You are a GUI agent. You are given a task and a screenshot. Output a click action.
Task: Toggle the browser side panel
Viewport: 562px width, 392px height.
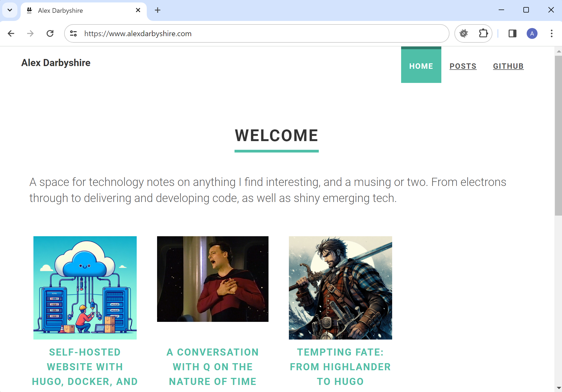tap(512, 33)
